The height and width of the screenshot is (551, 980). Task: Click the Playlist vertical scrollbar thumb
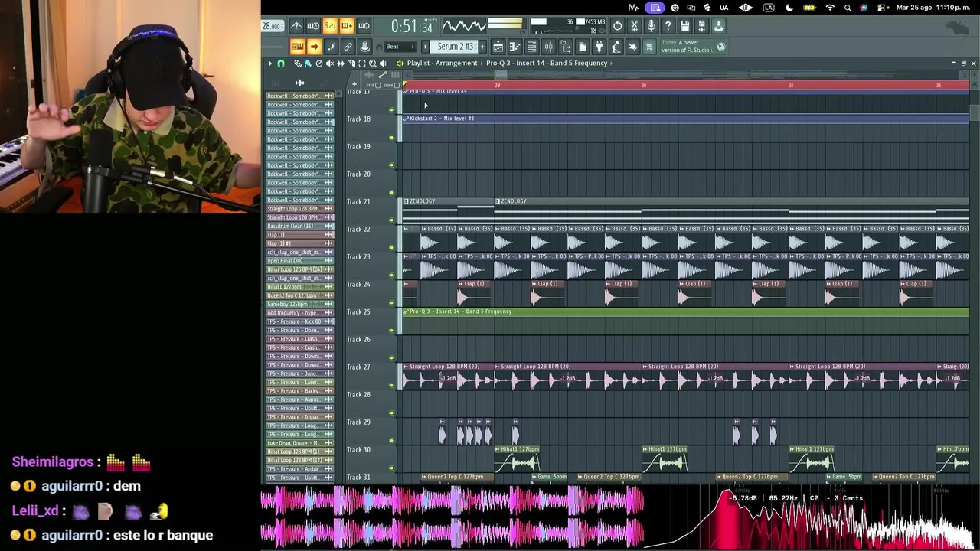tap(974, 112)
